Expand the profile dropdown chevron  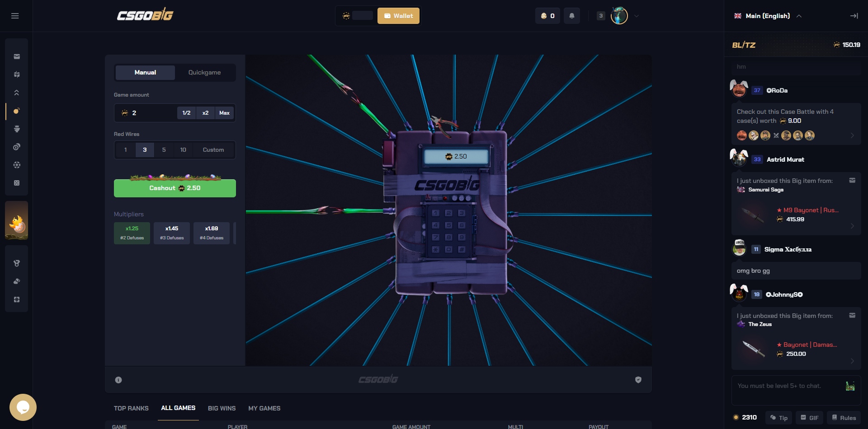[637, 16]
